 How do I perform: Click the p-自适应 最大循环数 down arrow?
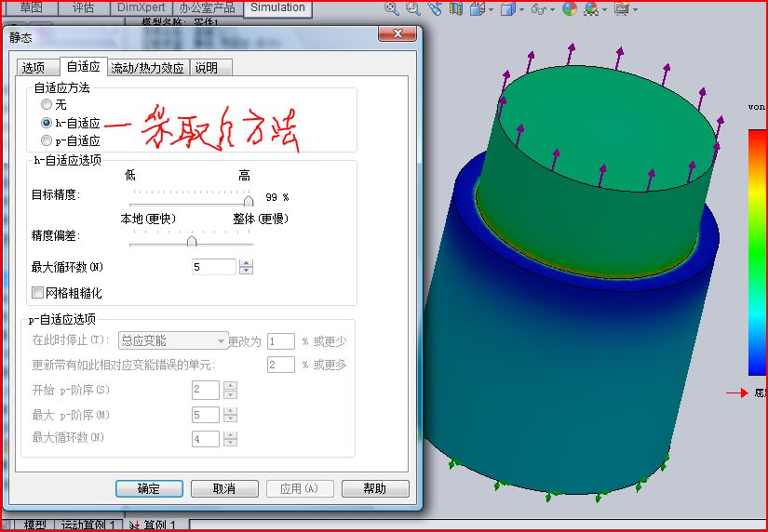pos(230,443)
